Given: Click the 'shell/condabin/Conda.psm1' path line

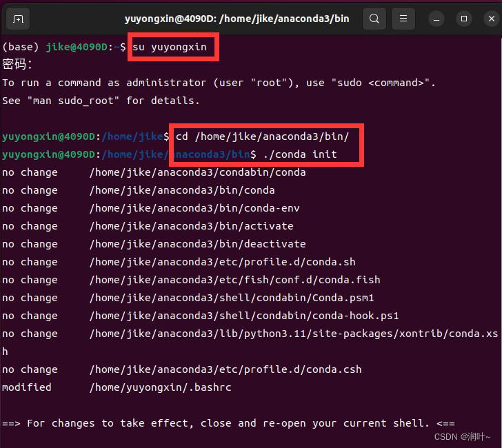Looking at the screenshot, I should pos(232,298).
